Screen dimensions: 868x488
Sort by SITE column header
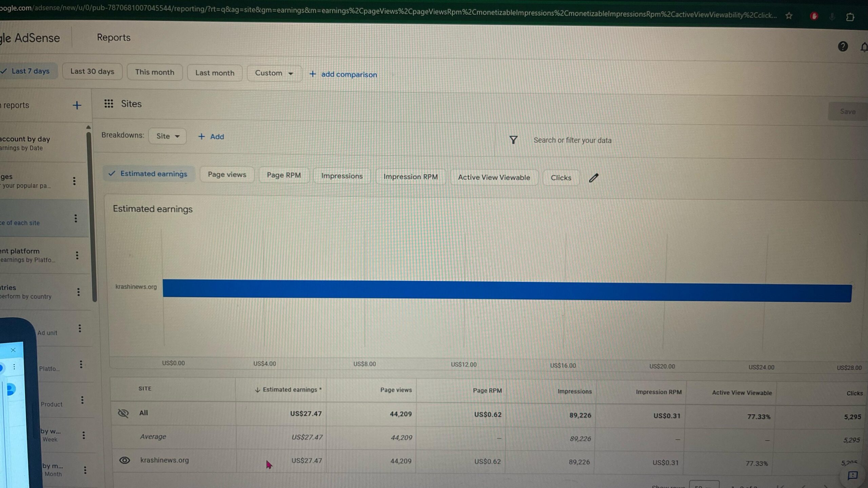(145, 389)
